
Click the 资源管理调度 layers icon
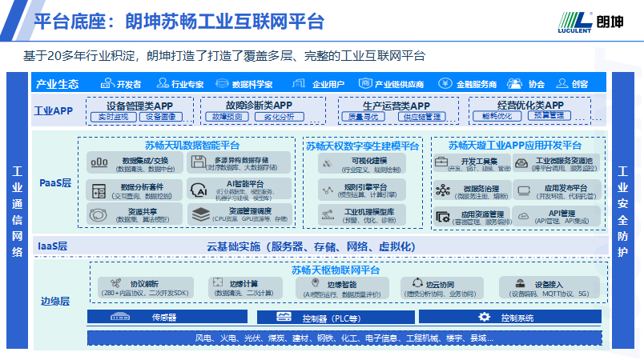[x=201, y=214]
